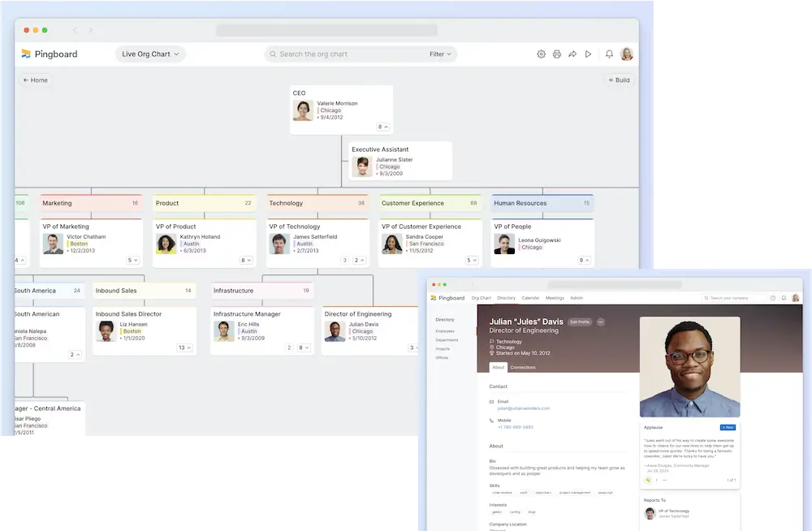The height and width of the screenshot is (531, 812).
Task: Start presentation mode with the play icon
Action: pyautogui.click(x=588, y=54)
